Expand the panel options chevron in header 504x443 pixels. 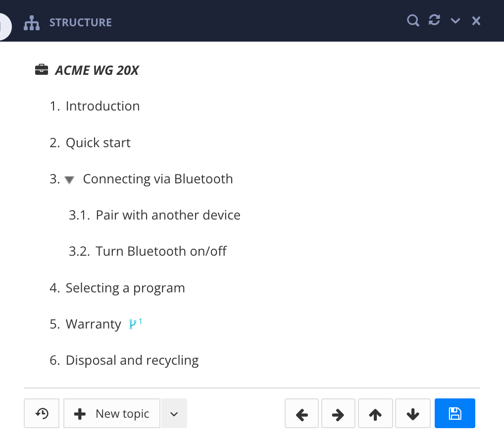(x=455, y=20)
